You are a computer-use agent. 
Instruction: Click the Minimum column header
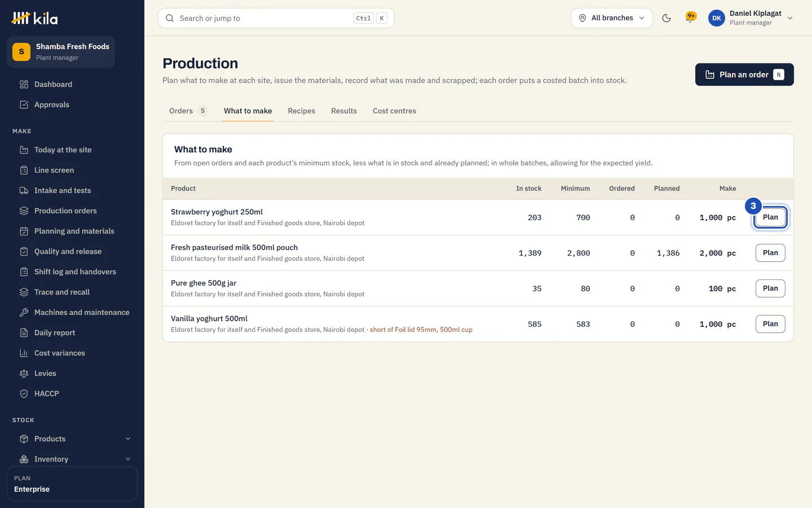coord(575,189)
